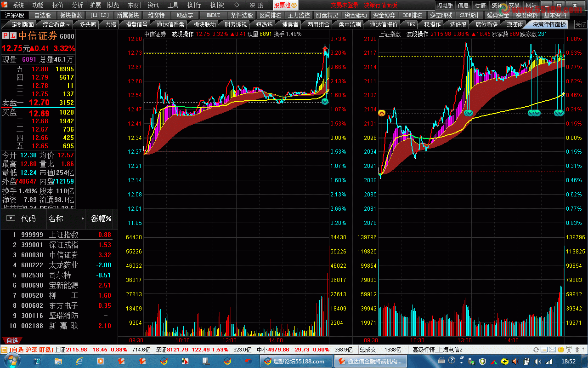Switch to the 板块联动 layout tab
Viewport: 588px width, 368px height.
[x=204, y=24]
